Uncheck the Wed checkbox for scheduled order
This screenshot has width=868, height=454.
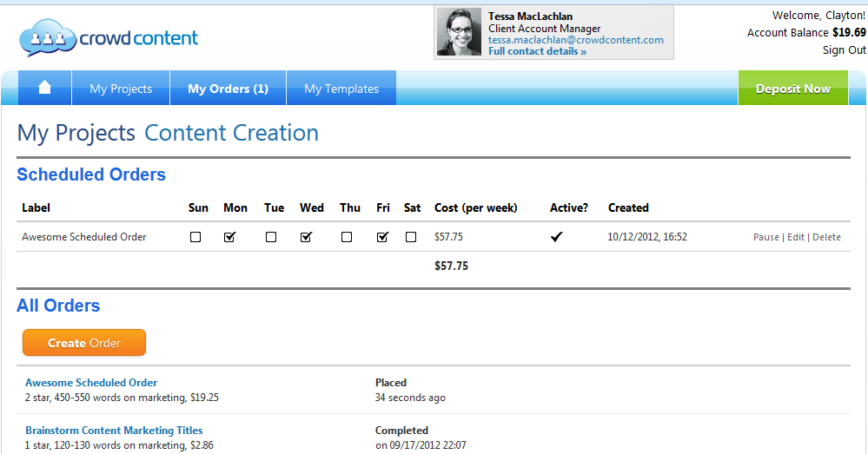tap(306, 237)
